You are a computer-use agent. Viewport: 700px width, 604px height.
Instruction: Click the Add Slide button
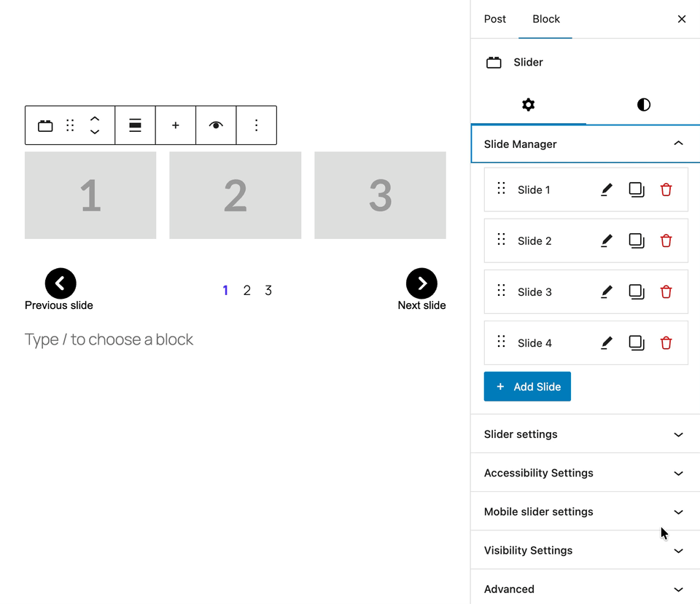coord(527,387)
